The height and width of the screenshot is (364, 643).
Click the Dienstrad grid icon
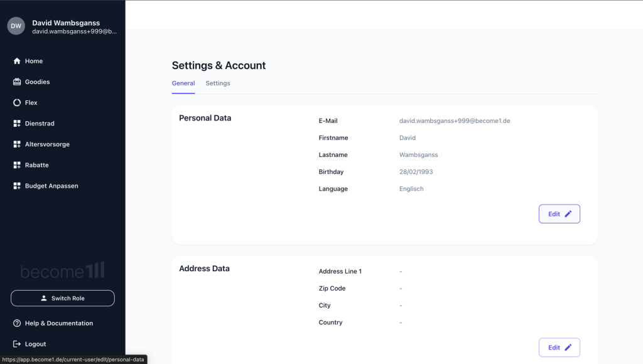(x=17, y=124)
